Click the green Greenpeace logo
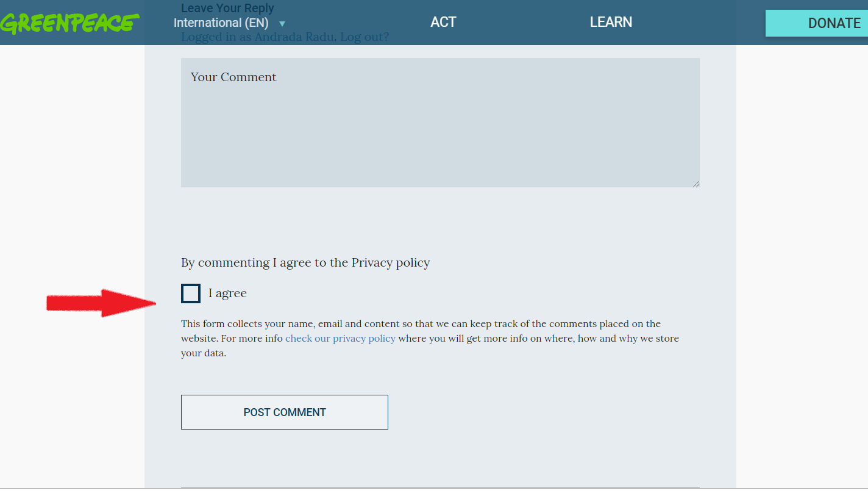The image size is (868, 493). click(69, 23)
